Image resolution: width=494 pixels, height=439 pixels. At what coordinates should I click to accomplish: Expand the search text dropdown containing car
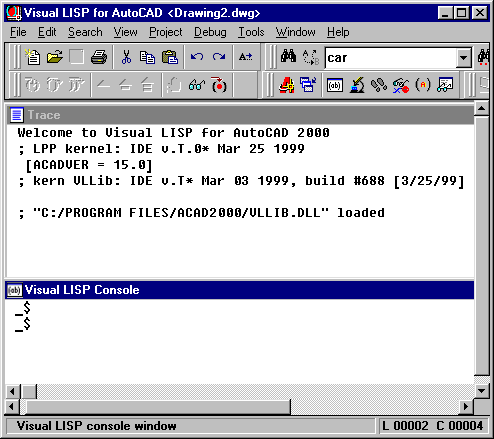pyautogui.click(x=463, y=58)
